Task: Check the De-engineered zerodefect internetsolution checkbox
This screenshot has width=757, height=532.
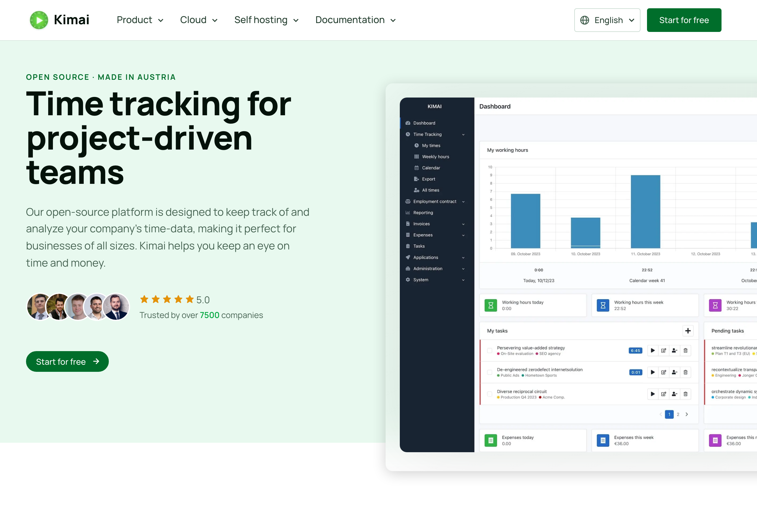Action: (490, 372)
